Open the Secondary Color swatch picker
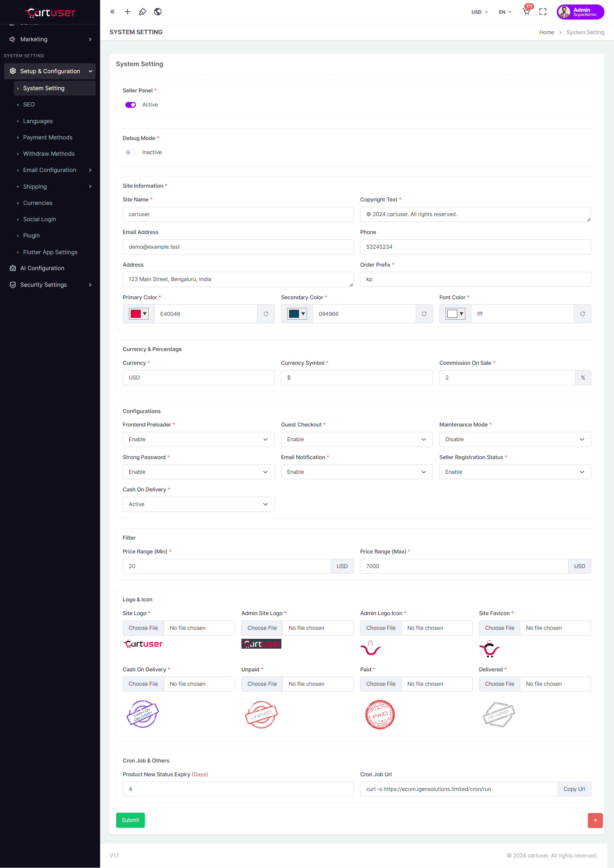This screenshot has width=614, height=868. [296, 314]
